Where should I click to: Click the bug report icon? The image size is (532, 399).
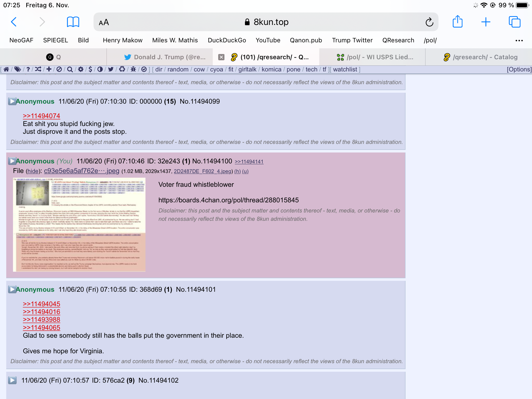(133, 69)
